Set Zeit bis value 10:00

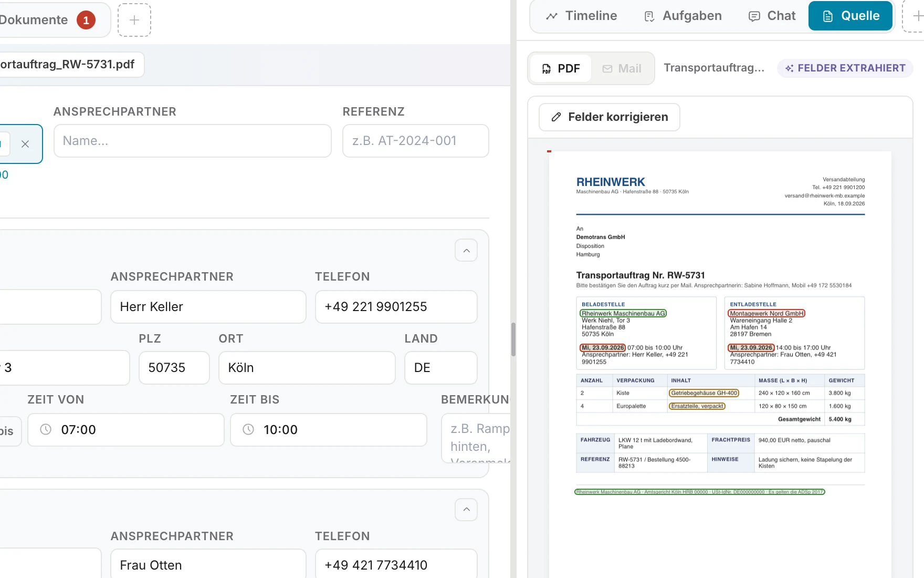(x=329, y=430)
